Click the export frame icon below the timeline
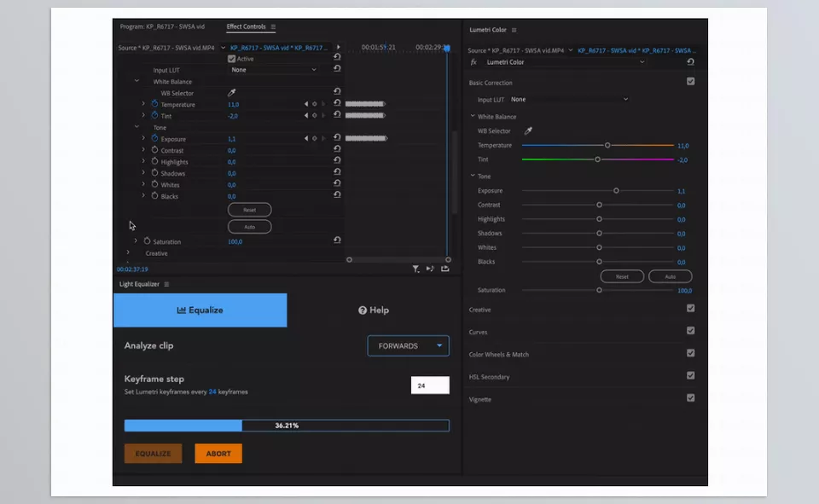The width and height of the screenshot is (819, 504). tap(445, 269)
